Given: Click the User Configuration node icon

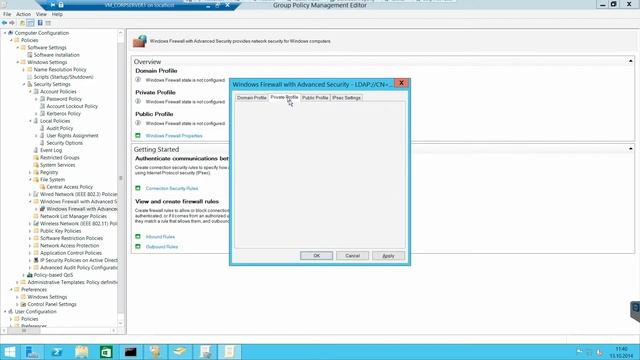Looking at the screenshot, I should pyautogui.click(x=11, y=311).
